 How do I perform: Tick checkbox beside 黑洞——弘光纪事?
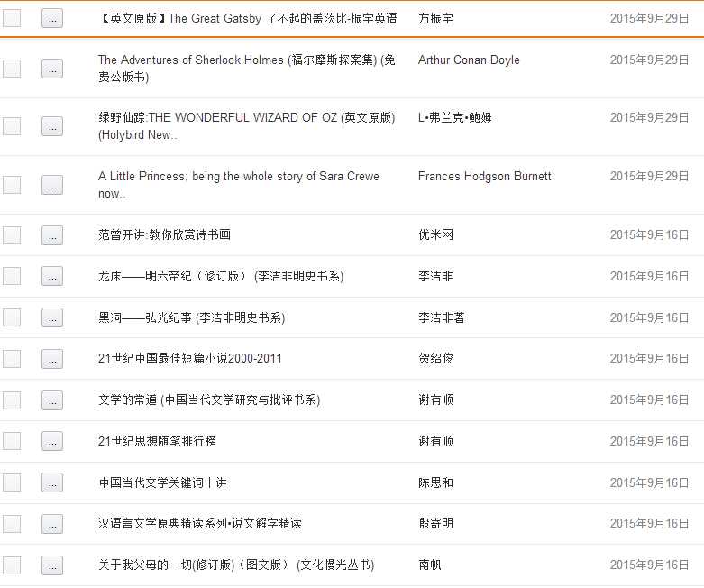pos(12,317)
